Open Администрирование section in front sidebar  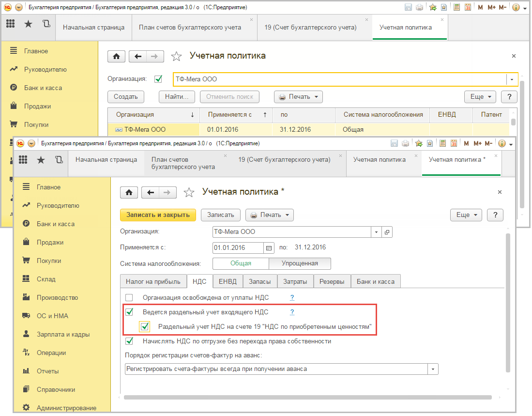tap(62, 407)
